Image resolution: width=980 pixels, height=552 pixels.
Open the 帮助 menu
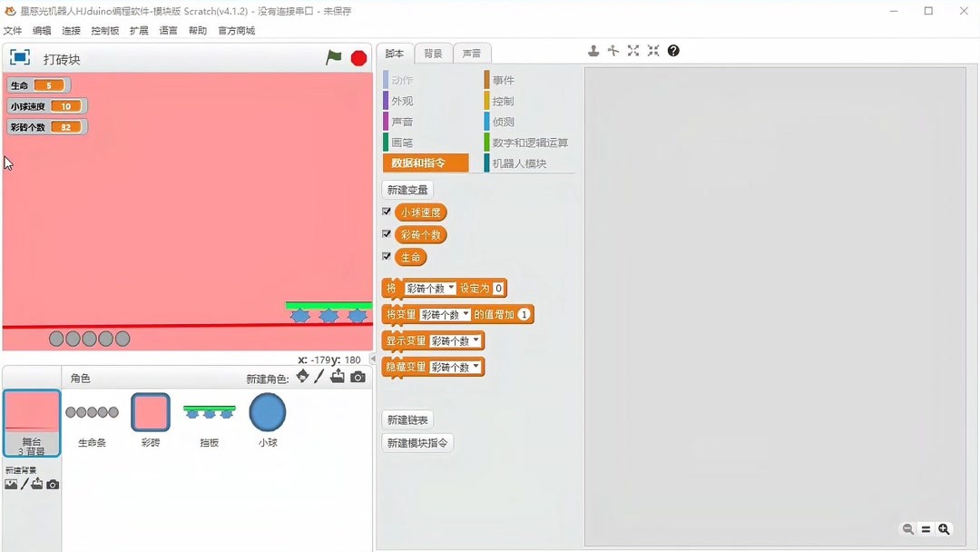point(198,29)
